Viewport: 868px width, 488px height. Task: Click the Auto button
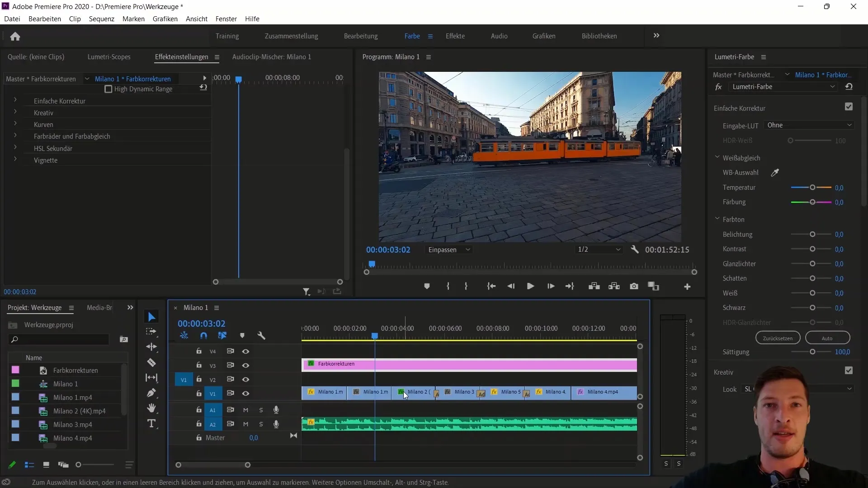pos(827,338)
